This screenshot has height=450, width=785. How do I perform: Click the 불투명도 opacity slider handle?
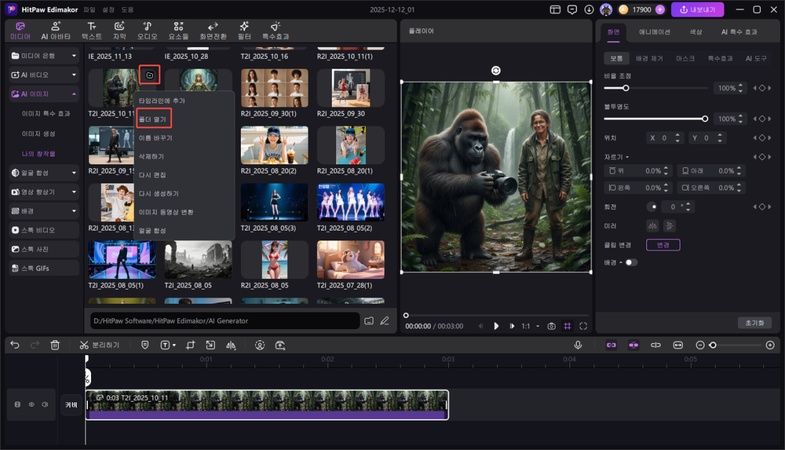click(706, 119)
